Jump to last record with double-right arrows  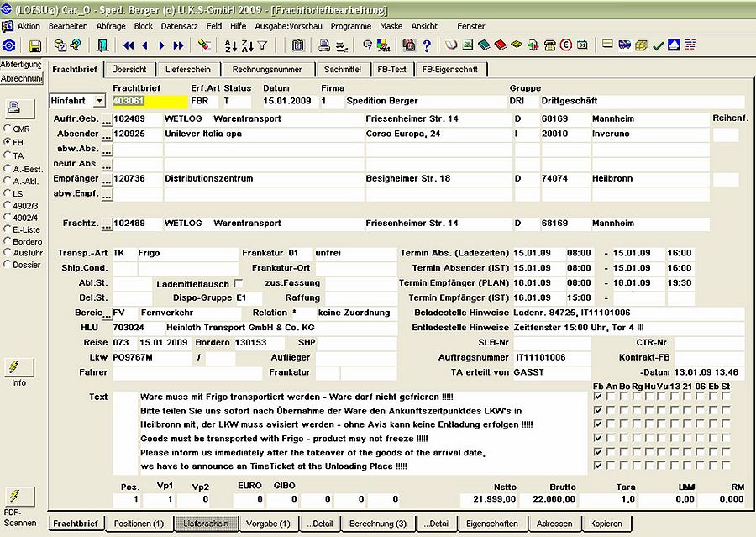coord(178,45)
